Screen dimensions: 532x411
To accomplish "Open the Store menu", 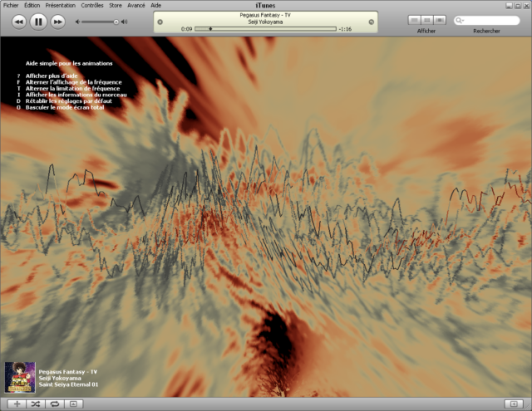I will (115, 5).
